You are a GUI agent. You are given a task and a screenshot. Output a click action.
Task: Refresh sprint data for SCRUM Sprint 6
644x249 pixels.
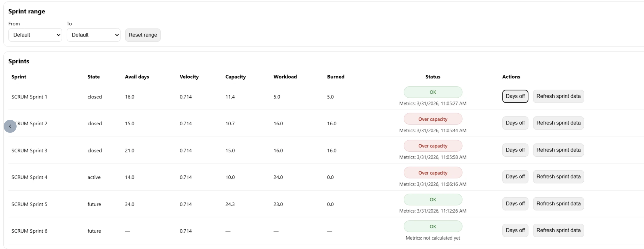[558, 230]
